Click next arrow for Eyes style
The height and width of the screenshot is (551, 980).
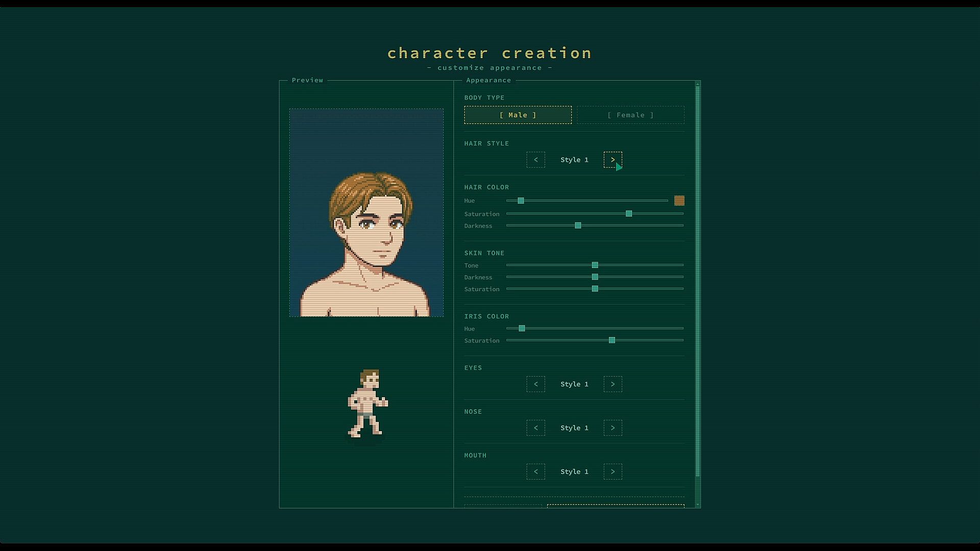click(612, 384)
